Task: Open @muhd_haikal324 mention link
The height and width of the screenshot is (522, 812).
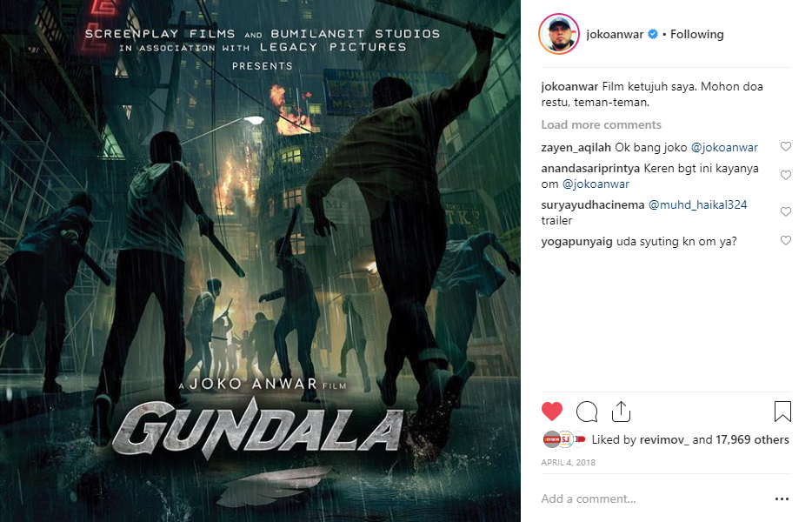Action: [x=697, y=204]
